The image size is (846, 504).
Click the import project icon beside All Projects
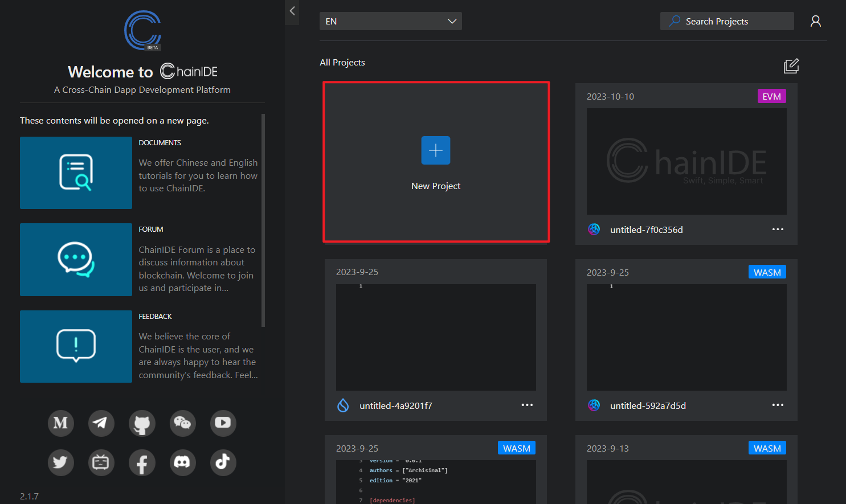(791, 66)
